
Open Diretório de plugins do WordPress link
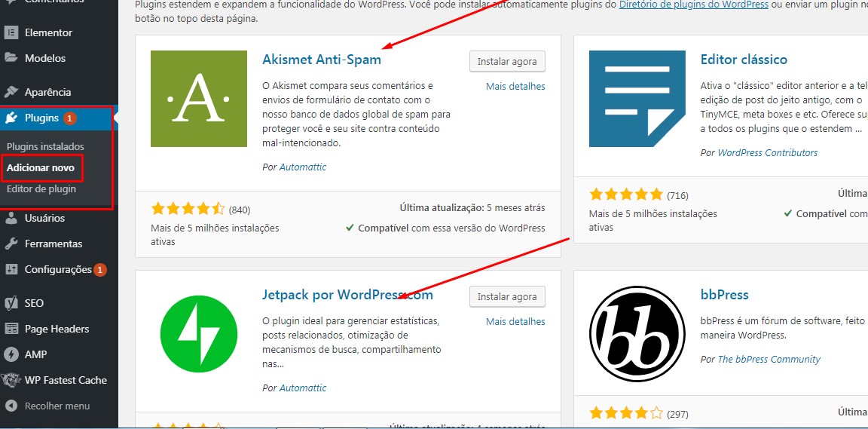[694, 5]
